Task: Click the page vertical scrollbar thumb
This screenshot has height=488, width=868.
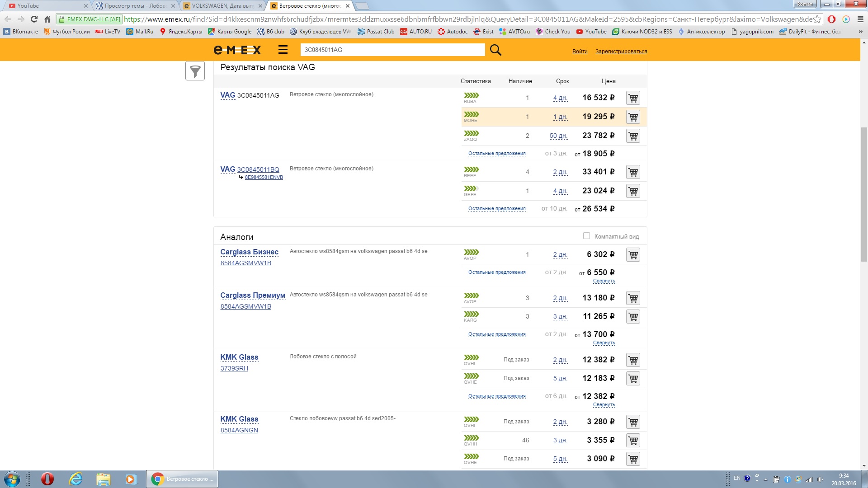Action: point(864,194)
